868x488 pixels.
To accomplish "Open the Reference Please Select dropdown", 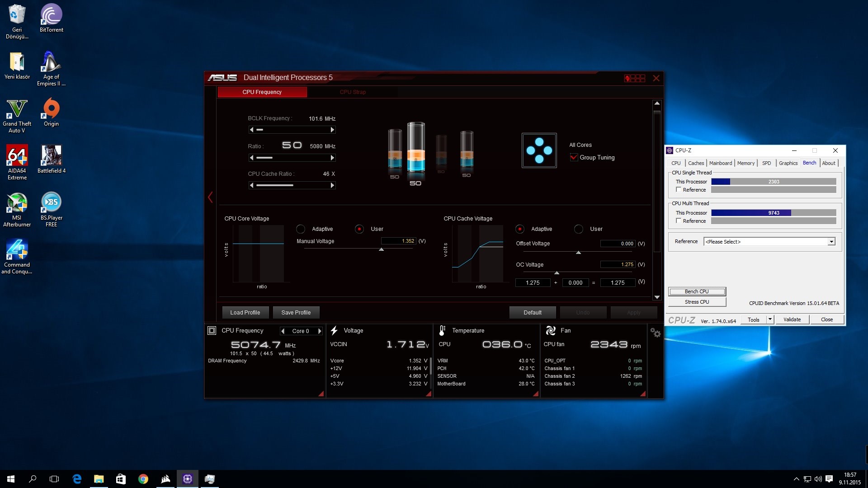I will pyautogui.click(x=769, y=242).
